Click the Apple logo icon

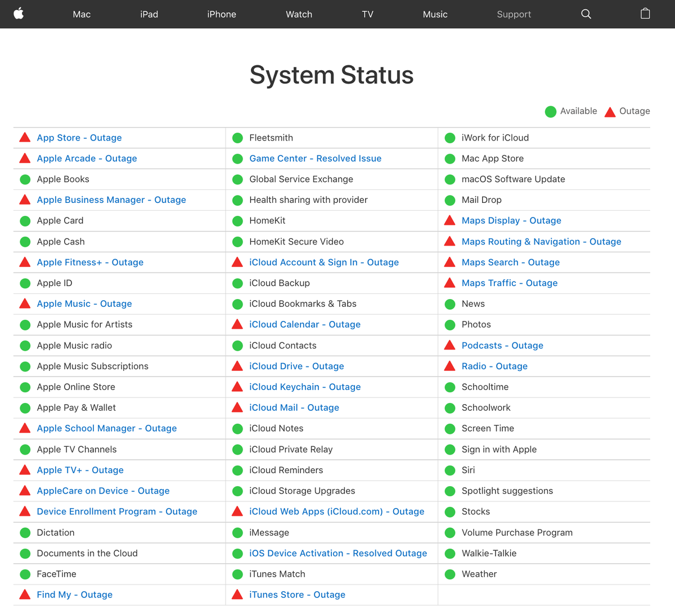[x=19, y=13]
